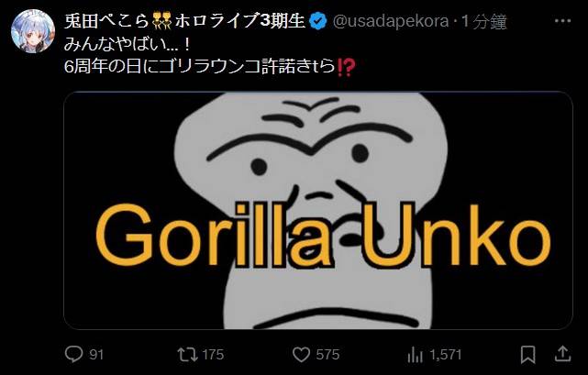Screen dimensions: 588x375
Task: Bookmark this post
Action: 528,355
